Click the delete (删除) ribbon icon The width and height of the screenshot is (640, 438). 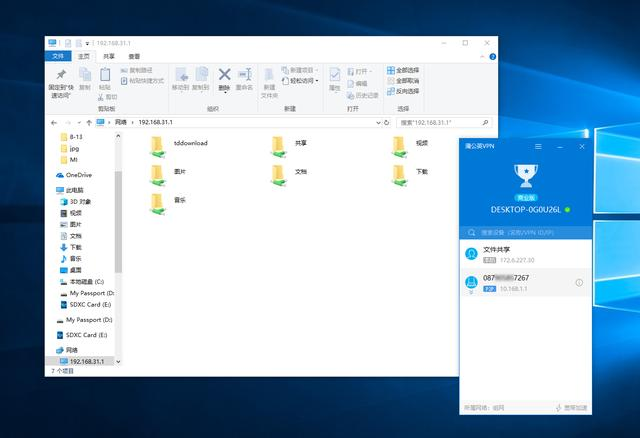225,78
